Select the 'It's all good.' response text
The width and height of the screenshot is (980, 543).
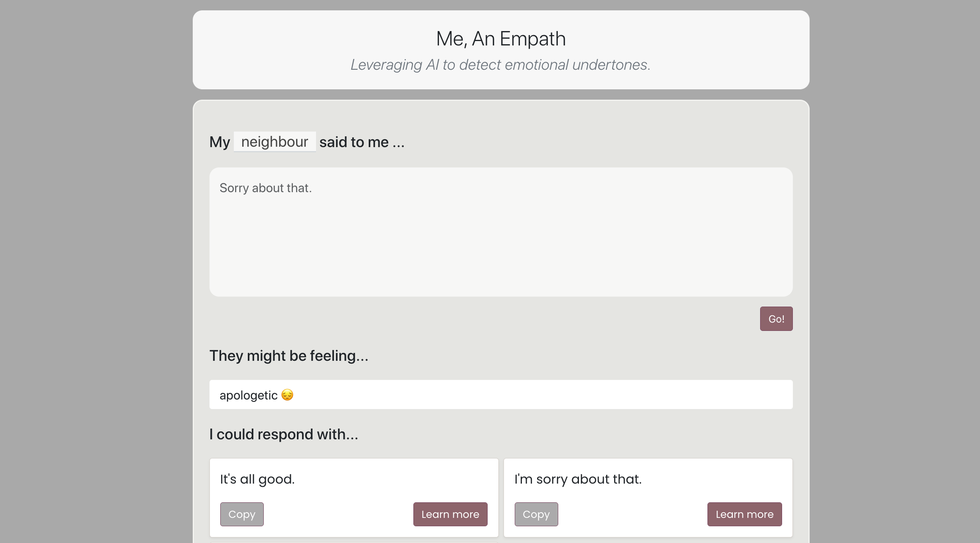click(257, 479)
